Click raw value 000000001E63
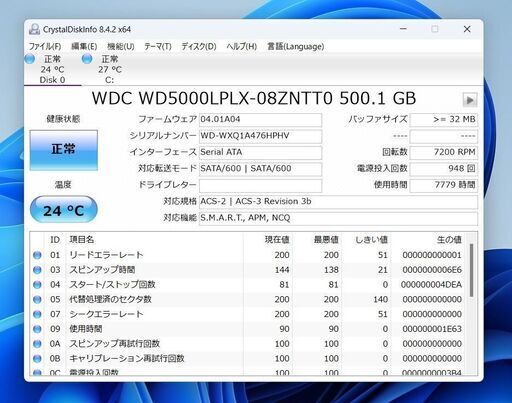Screen dimensions: 512x403 click(432, 329)
